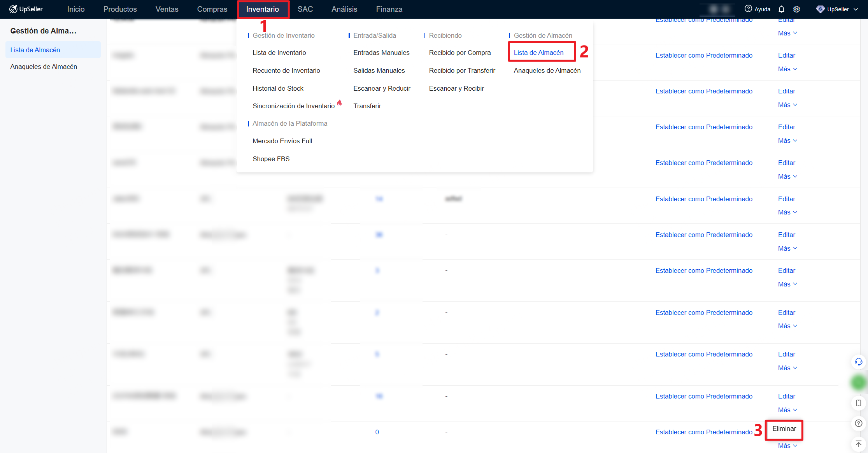Click the UpSeller logo in top-left

click(26, 9)
